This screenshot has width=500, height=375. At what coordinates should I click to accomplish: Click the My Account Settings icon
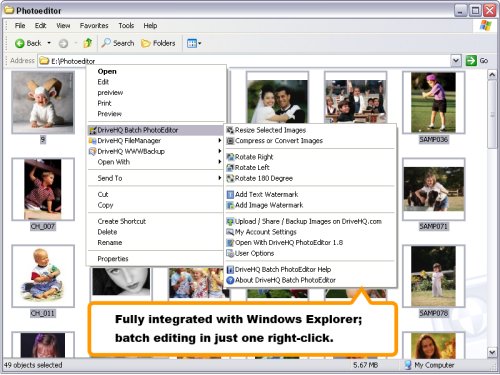(230, 232)
